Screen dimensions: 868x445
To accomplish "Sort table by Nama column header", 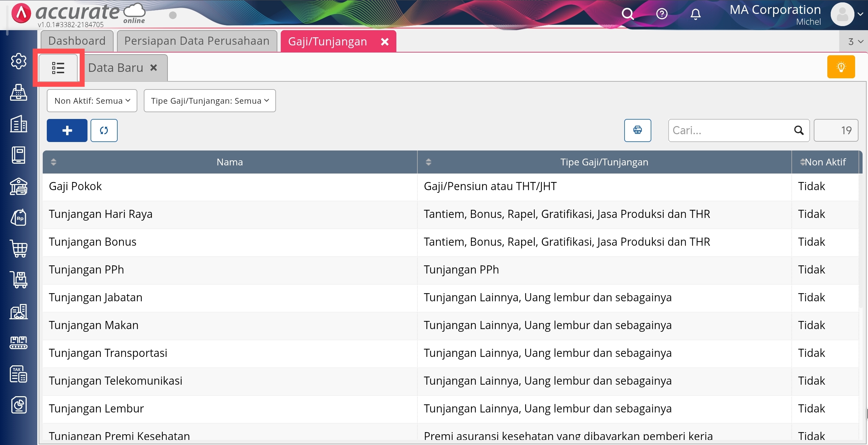I will [x=230, y=162].
